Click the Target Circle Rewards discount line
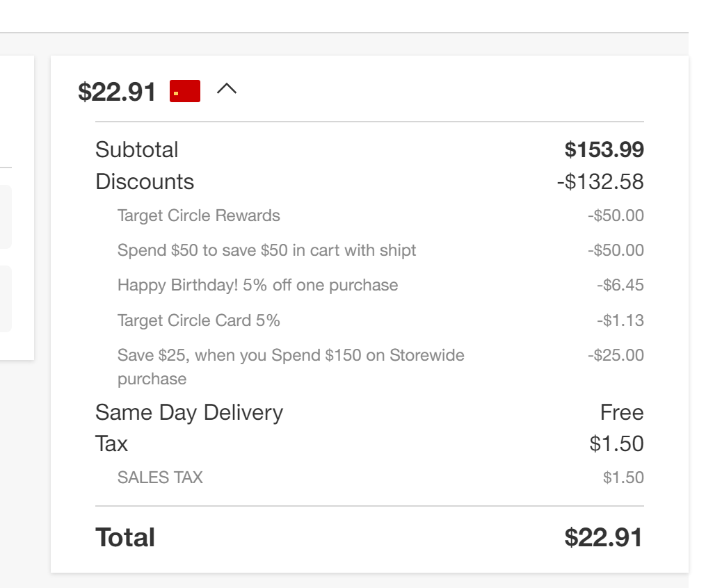Image resolution: width=722 pixels, height=588 pixels. [x=199, y=215]
